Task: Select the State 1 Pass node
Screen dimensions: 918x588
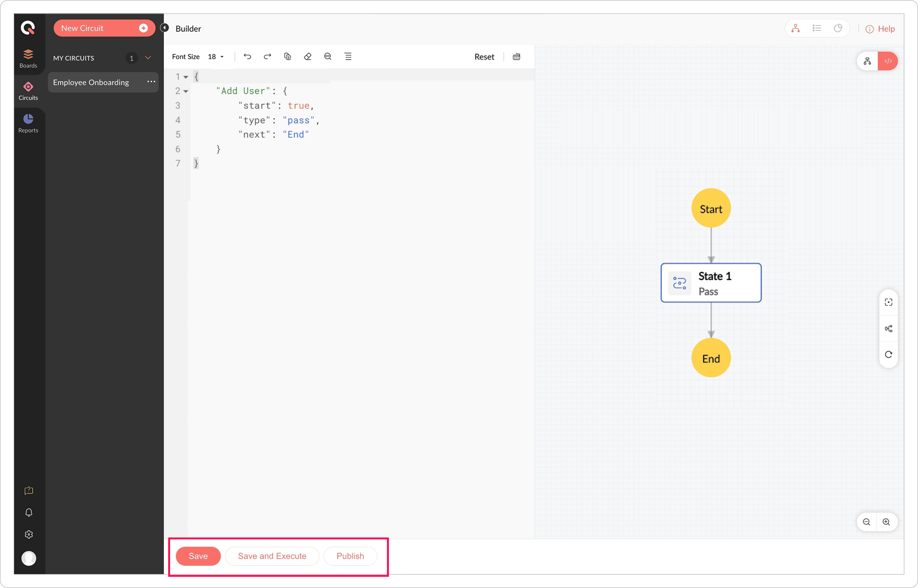Action: tap(711, 283)
